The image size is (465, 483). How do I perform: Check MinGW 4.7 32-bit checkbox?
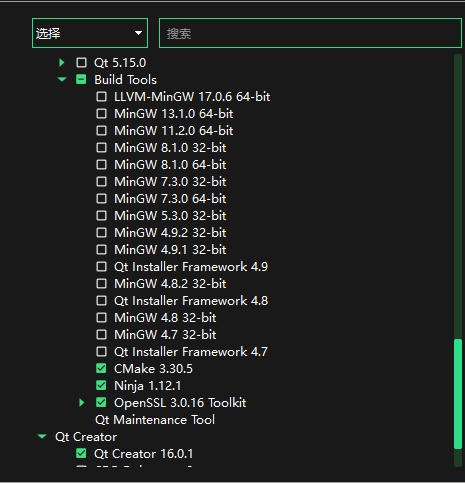click(x=101, y=334)
